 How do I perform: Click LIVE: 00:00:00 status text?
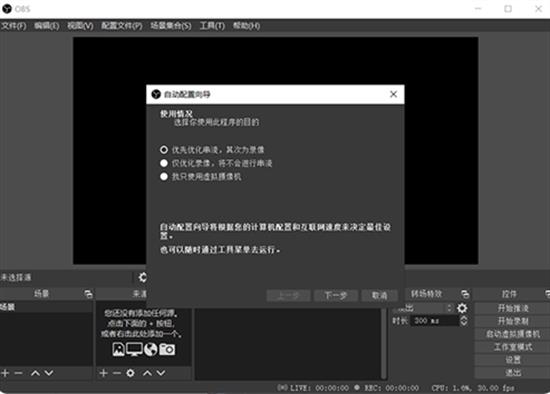(x=320, y=388)
